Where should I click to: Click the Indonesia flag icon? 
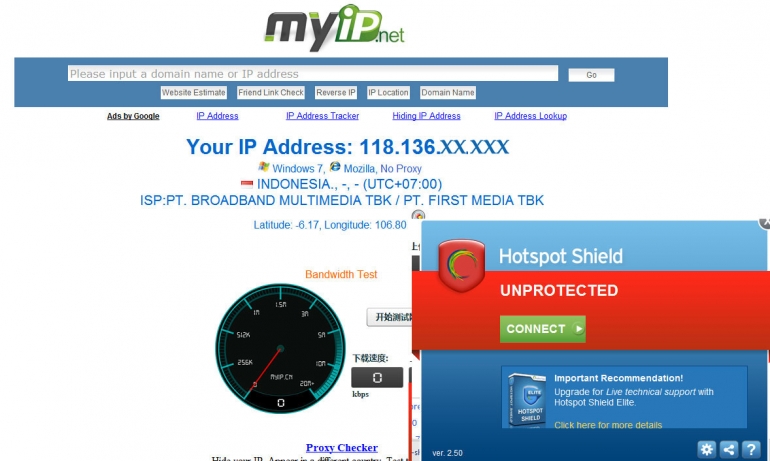(x=247, y=184)
